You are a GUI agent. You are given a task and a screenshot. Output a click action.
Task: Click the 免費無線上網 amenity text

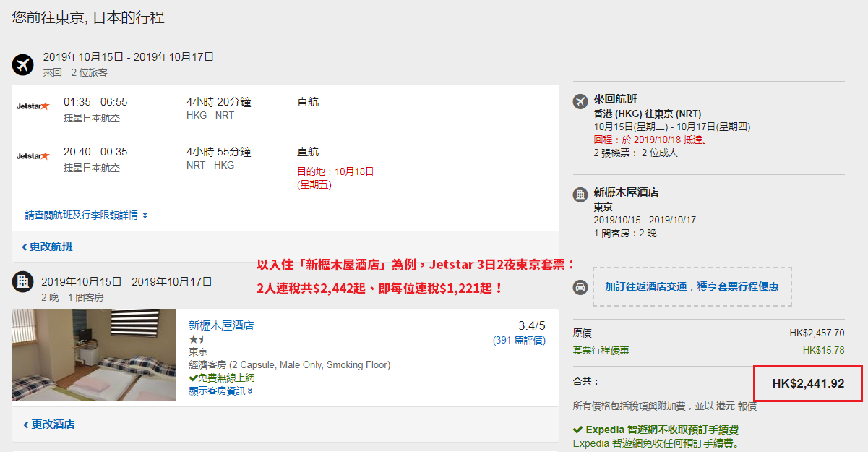tap(226, 378)
